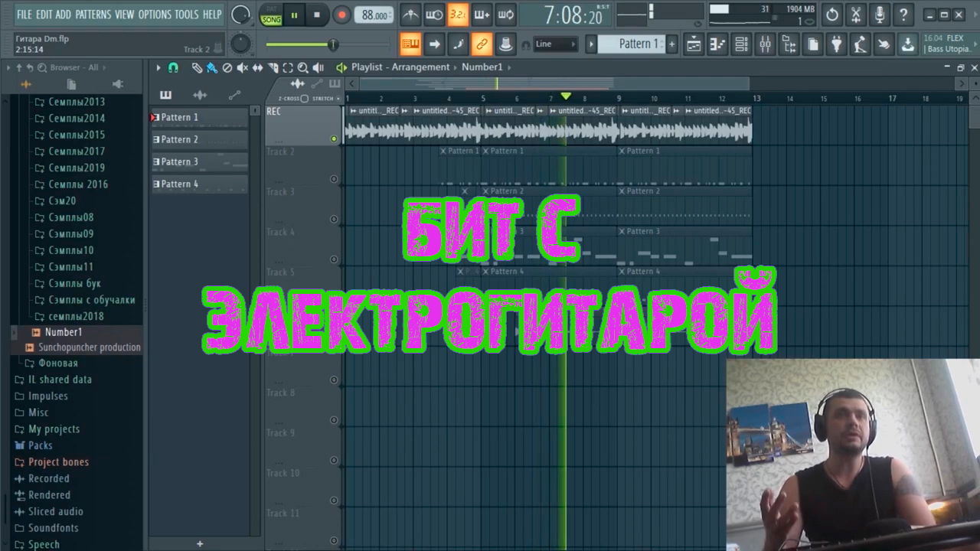Open the playlist menu arrow beside magnet

coord(158,67)
